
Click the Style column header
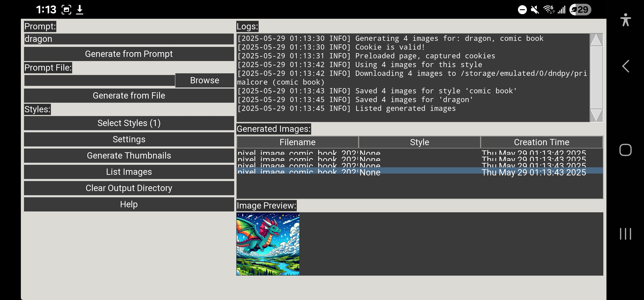click(x=419, y=142)
